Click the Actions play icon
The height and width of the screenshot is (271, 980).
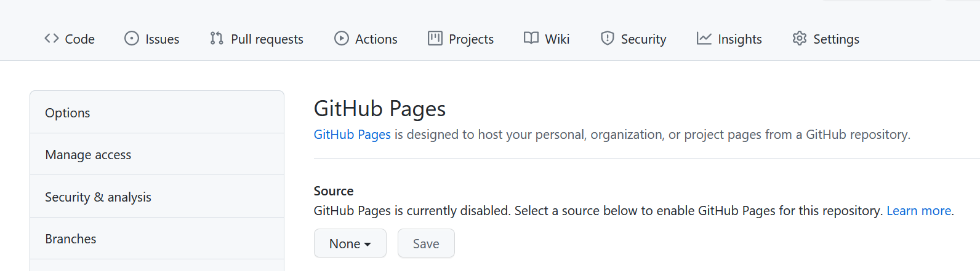(x=342, y=39)
